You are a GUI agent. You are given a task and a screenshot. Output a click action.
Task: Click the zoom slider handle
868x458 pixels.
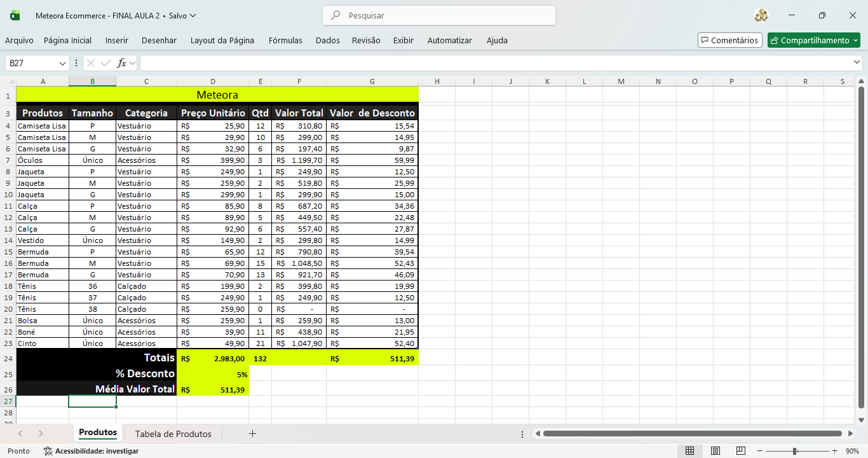click(x=794, y=451)
